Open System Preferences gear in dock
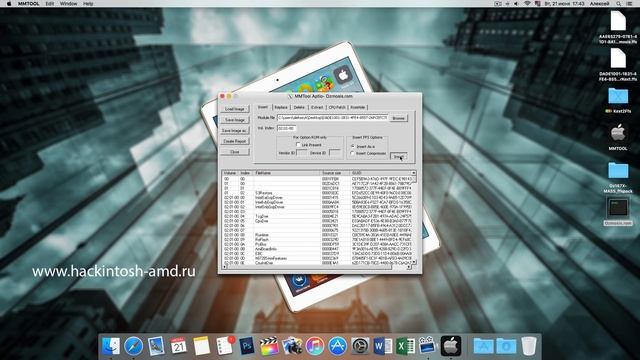This screenshot has height=360, width=640. [x=360, y=346]
